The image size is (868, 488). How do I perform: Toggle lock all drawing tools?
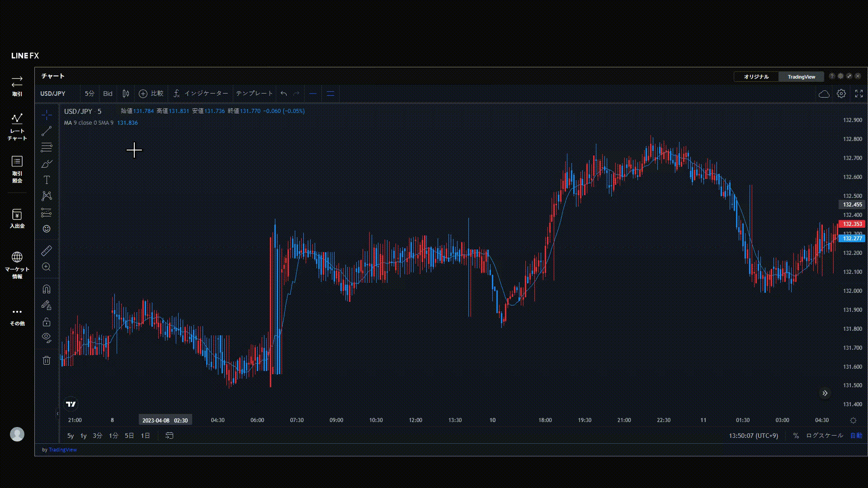pos(47,322)
